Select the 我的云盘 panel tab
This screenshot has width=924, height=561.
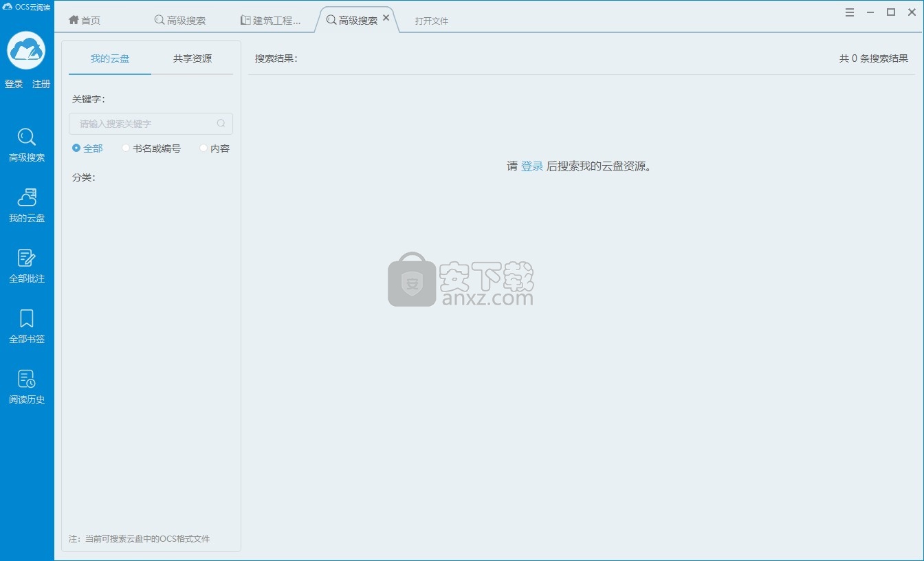point(110,58)
